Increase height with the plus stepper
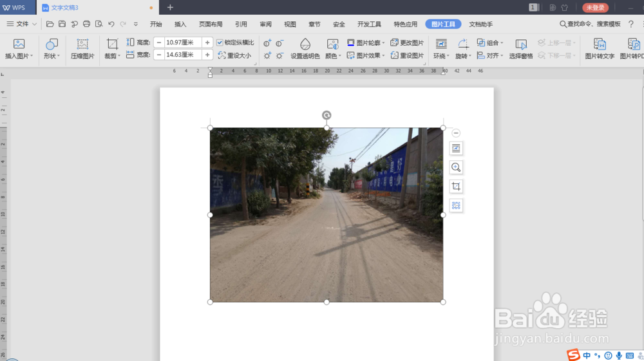 pos(207,42)
